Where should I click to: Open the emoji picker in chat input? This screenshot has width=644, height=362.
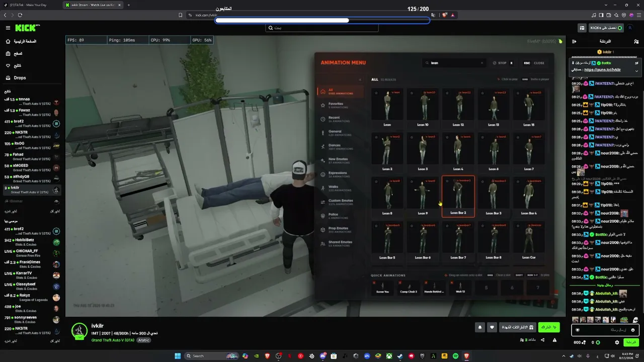coord(633,330)
